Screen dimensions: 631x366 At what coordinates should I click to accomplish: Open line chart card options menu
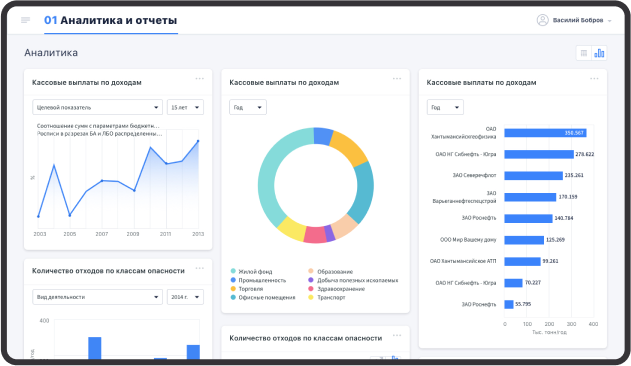[x=200, y=79]
